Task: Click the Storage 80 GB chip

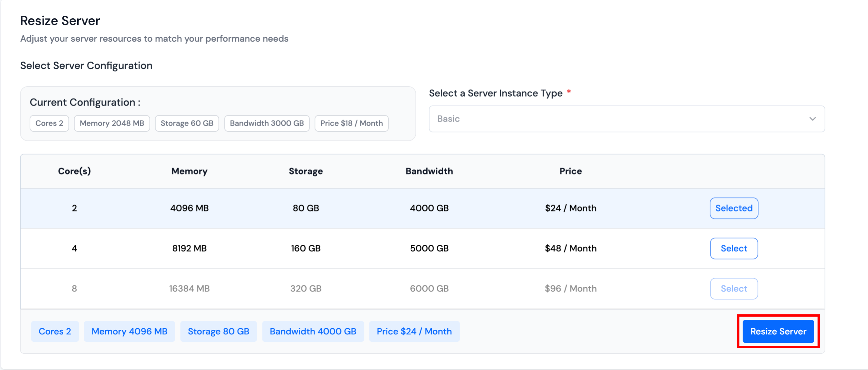Action: click(x=218, y=331)
